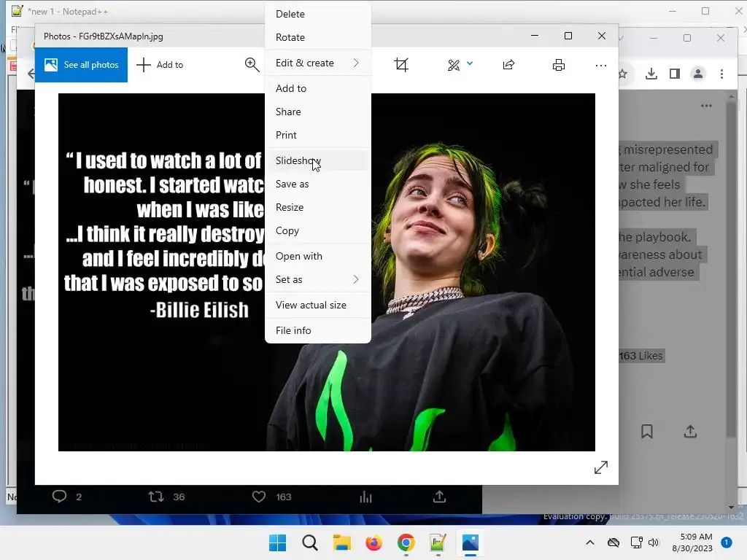This screenshot has width=747, height=560.
Task: Show hidden tray icons chevron
Action: (x=589, y=542)
